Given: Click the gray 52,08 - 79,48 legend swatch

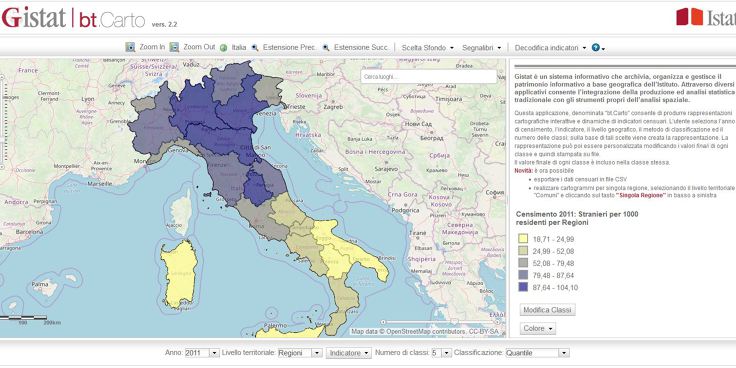Looking at the screenshot, I should [x=522, y=263].
